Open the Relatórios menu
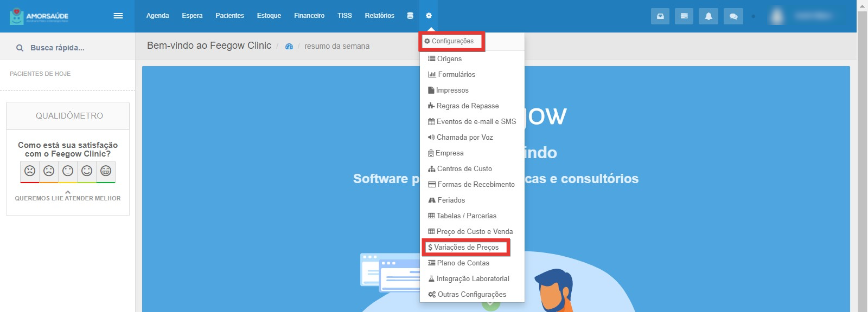868x312 pixels. click(x=380, y=16)
